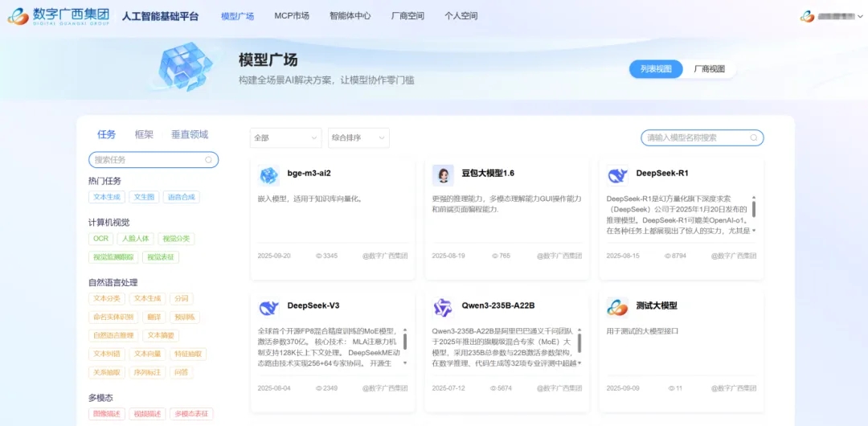
Task: Expand the 综合排序 sorting dropdown
Action: pyautogui.click(x=358, y=138)
